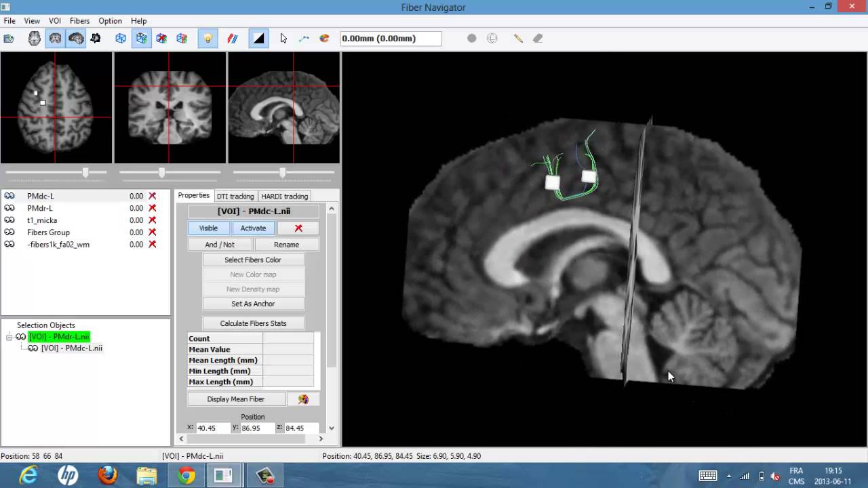868x488 pixels.
Task: Toggle the sagittal brain slice icon
Action: pyautogui.click(x=76, y=39)
